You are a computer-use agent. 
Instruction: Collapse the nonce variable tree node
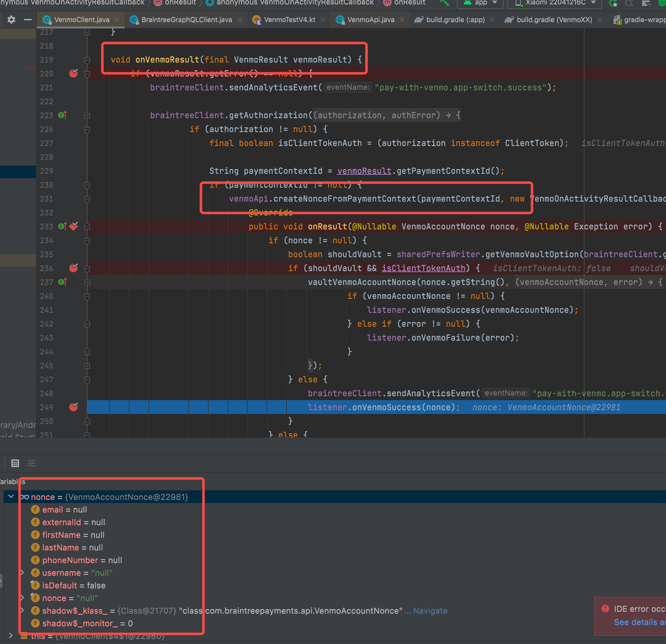tap(11, 496)
